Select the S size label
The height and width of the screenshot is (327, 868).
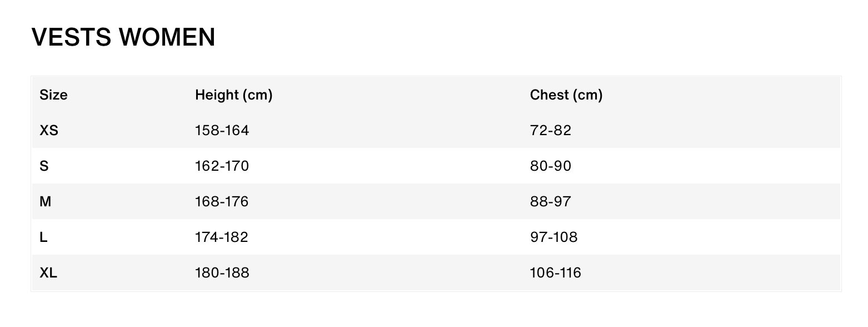(44, 166)
